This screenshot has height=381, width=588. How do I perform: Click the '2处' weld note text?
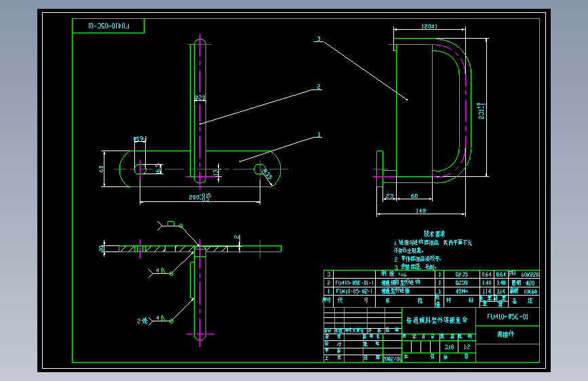[142, 321]
